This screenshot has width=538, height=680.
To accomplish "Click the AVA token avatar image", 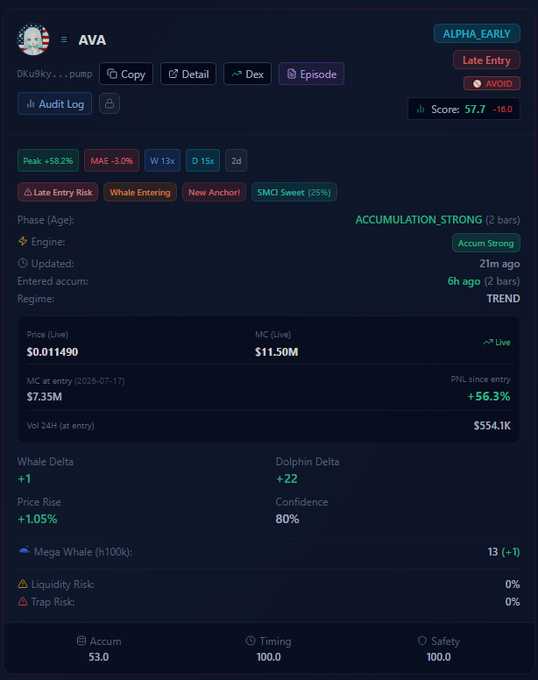I will pyautogui.click(x=33, y=39).
